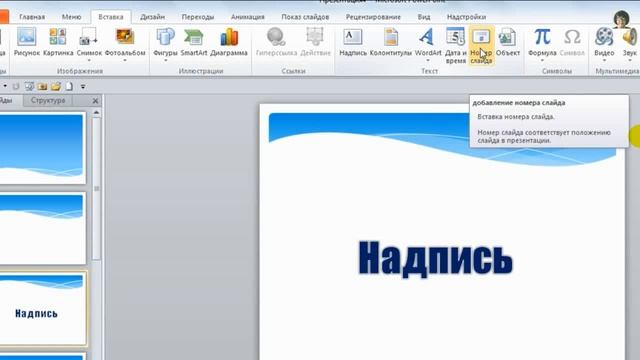Click the greyed-out Действие icon
The height and width of the screenshot is (360, 640).
coord(315,37)
